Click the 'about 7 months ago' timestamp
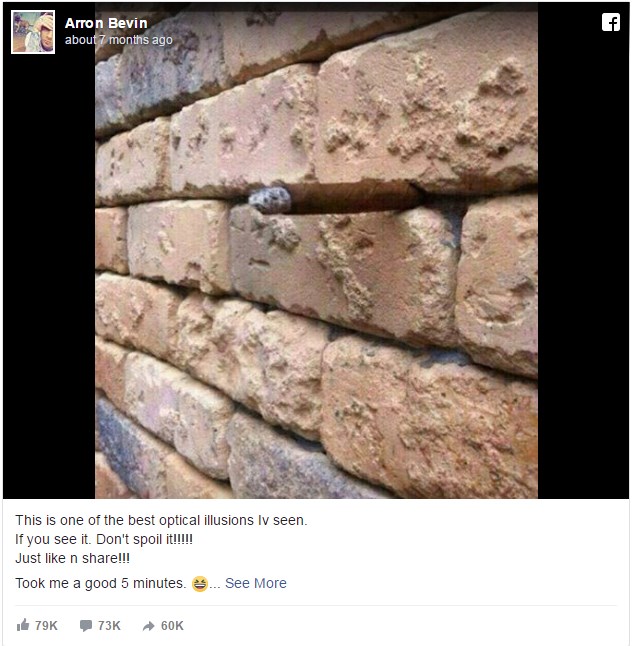Screen dimensions: 633x646 tap(119, 40)
